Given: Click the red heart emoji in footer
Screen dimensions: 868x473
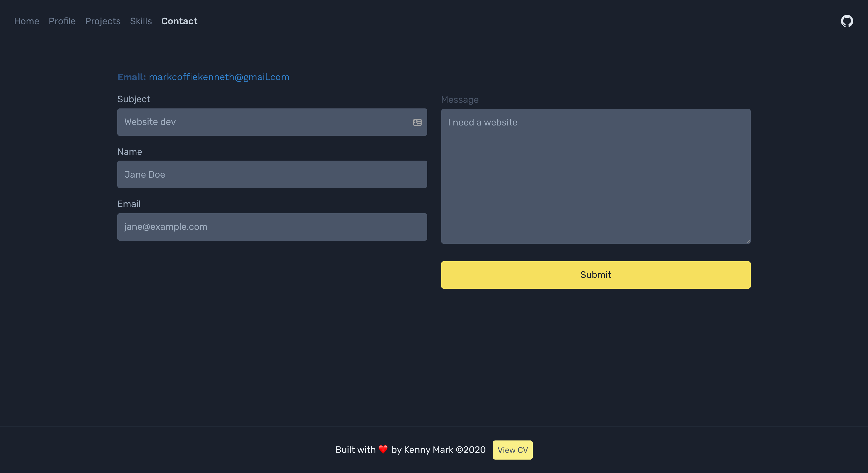Looking at the screenshot, I should pyautogui.click(x=383, y=450).
